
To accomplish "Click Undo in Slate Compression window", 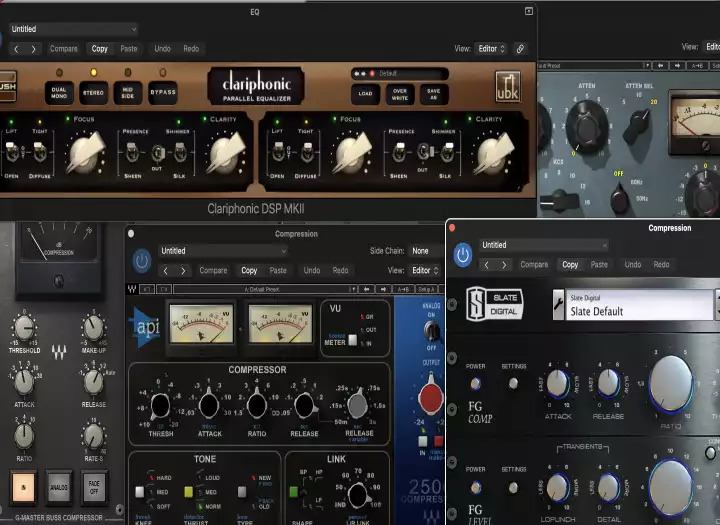I will tap(632, 265).
